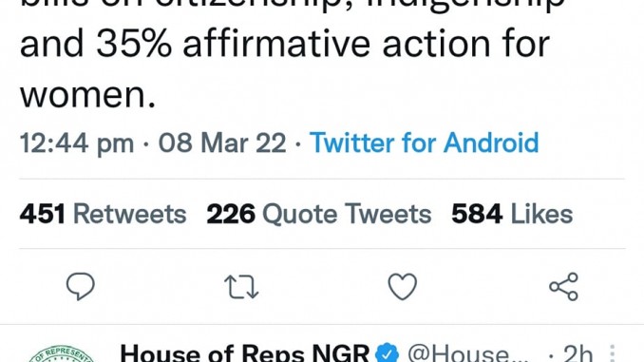Click the 12:44 pm timestamp

click(x=77, y=143)
